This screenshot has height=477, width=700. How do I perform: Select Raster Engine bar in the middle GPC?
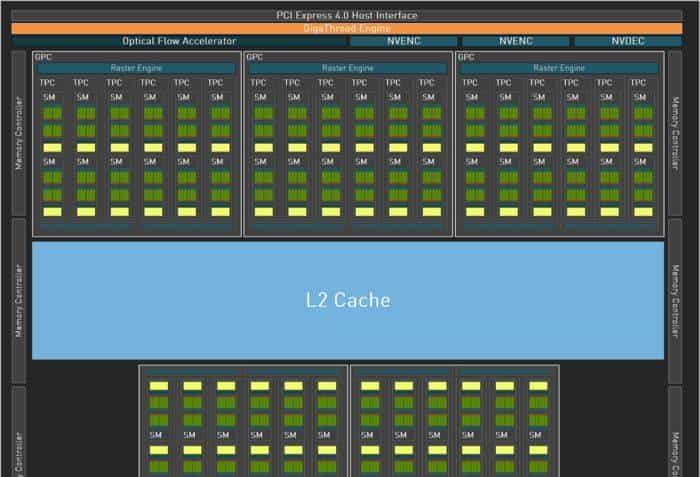pyautogui.click(x=348, y=68)
